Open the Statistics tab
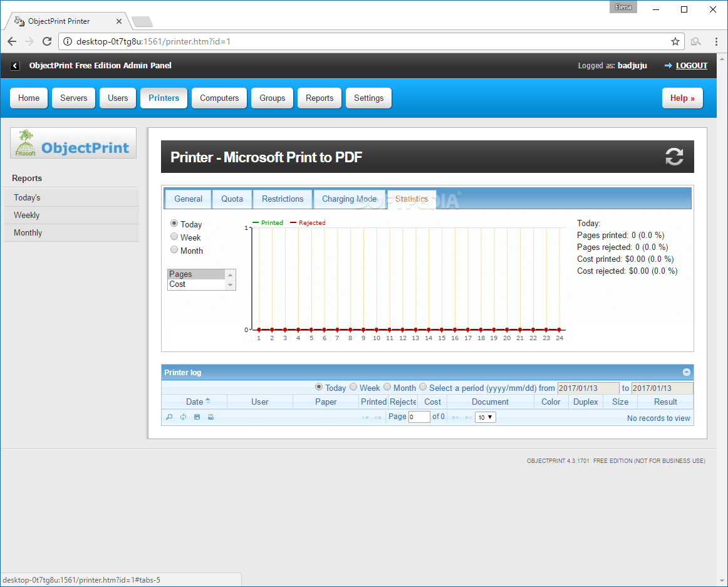728x587 pixels. click(412, 199)
